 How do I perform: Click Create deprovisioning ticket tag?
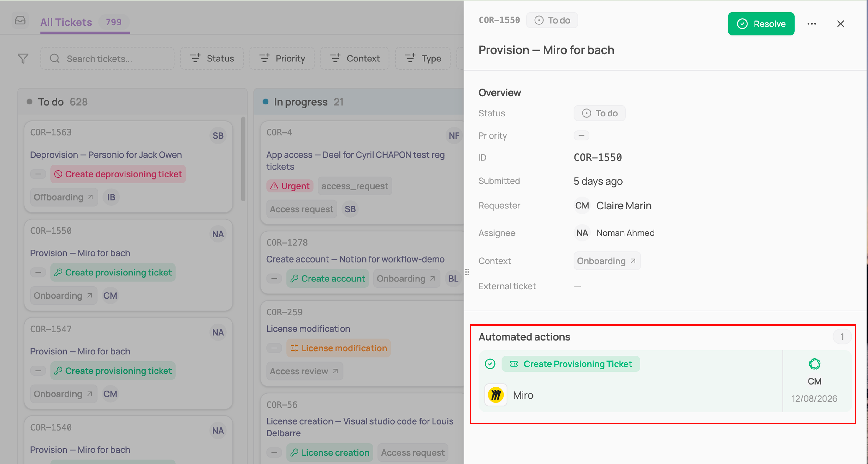pos(118,174)
